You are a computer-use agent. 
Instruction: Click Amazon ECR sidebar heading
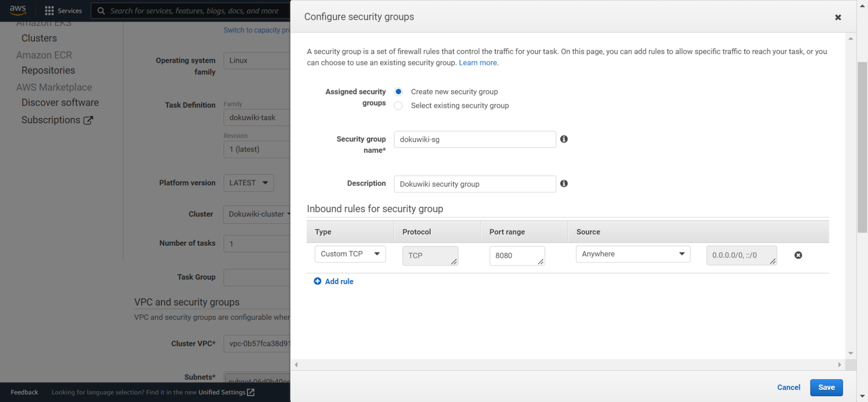[x=44, y=55]
